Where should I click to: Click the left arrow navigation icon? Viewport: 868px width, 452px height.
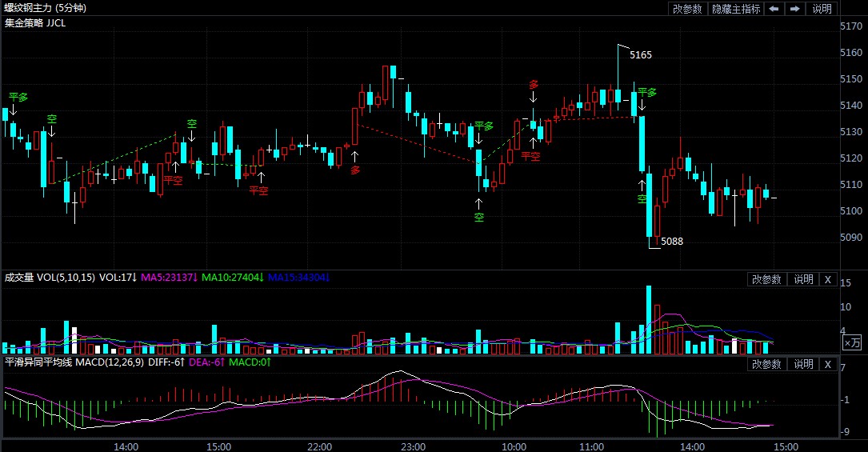774,9
